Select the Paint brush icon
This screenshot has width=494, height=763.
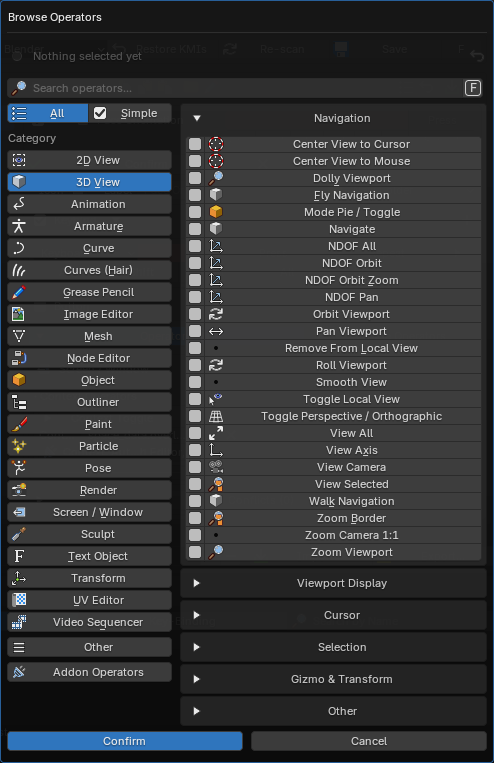click(19, 424)
